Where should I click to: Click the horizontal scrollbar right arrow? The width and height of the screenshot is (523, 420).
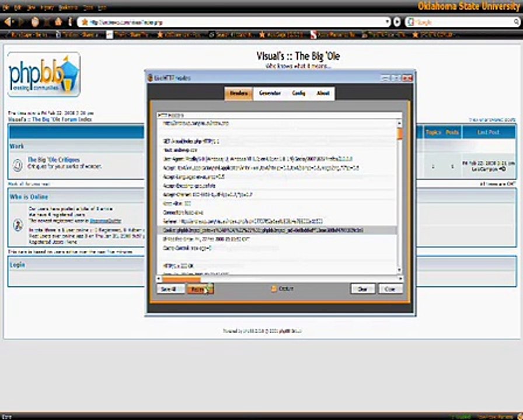pyautogui.click(x=400, y=279)
